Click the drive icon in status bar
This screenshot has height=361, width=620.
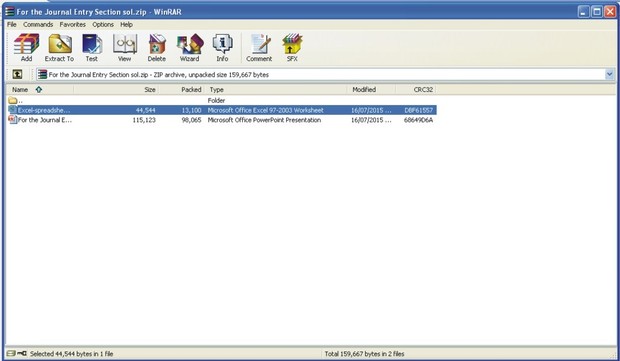tap(11, 353)
